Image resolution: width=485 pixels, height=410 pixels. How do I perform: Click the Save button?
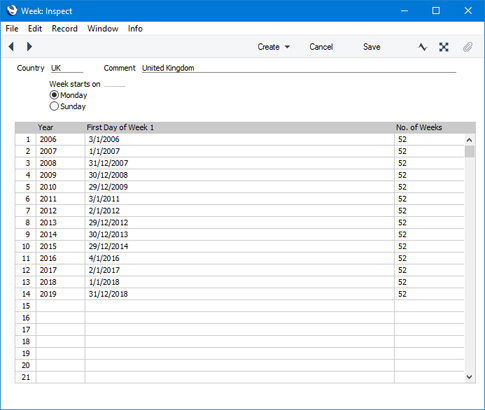click(371, 47)
